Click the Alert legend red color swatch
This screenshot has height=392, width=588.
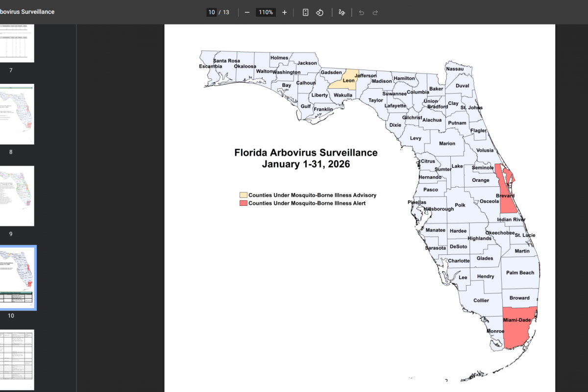click(243, 203)
